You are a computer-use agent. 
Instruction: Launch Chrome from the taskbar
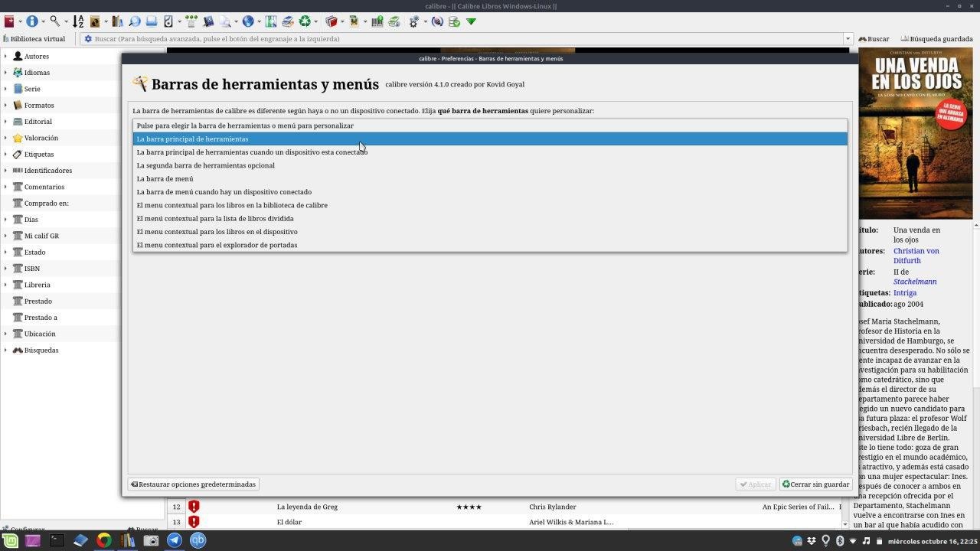[104, 540]
